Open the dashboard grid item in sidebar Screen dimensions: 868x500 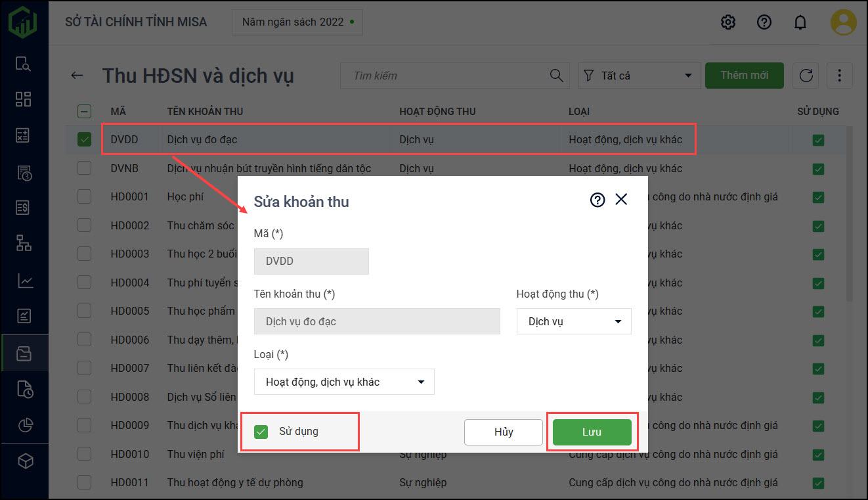pos(24,99)
